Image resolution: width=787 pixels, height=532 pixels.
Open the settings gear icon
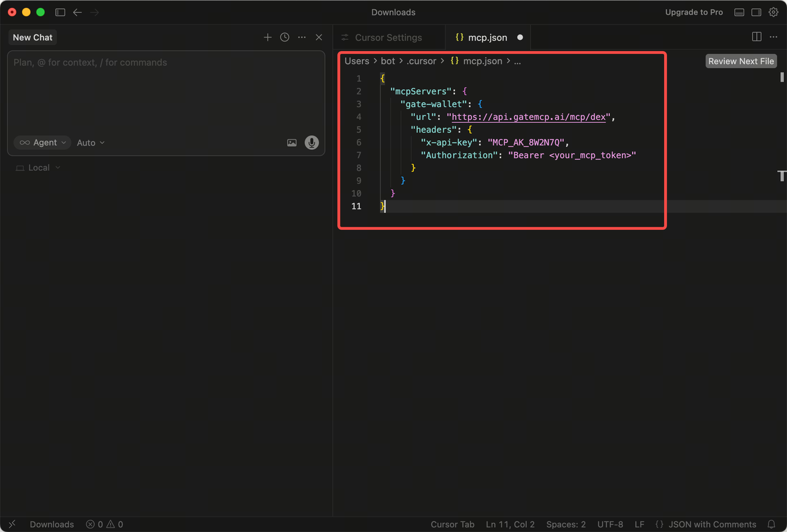(773, 12)
